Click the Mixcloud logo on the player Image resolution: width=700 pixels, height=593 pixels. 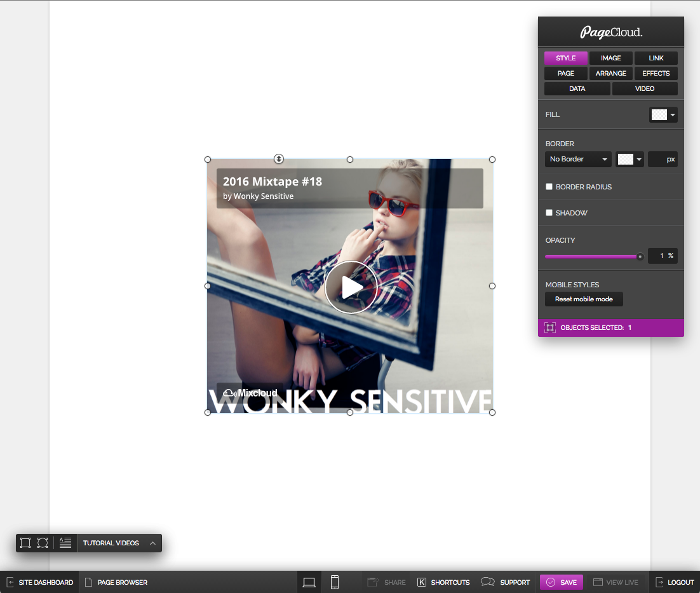250,393
